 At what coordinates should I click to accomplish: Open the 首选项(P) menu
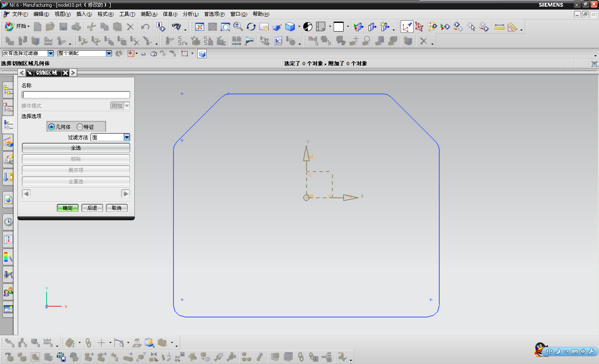pos(214,14)
